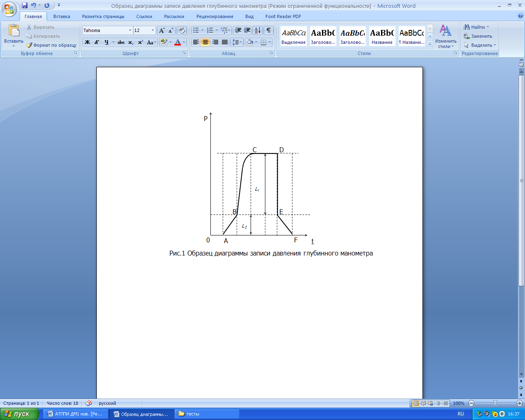Click the Office button orb
Screen dimensions: 525x420
tap(9, 8)
